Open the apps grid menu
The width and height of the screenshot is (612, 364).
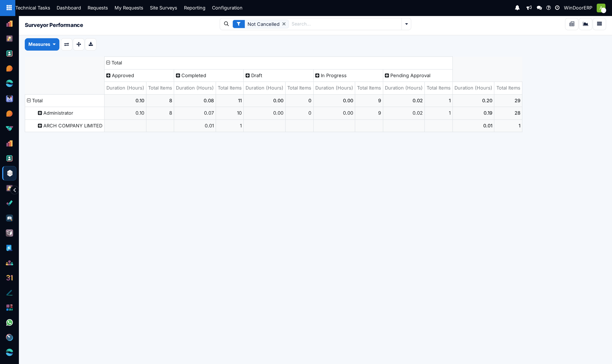click(9, 8)
